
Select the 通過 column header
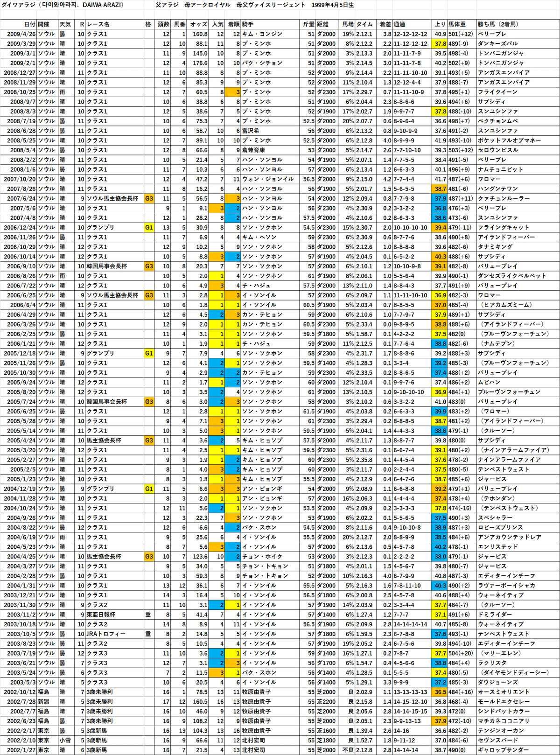[399, 24]
